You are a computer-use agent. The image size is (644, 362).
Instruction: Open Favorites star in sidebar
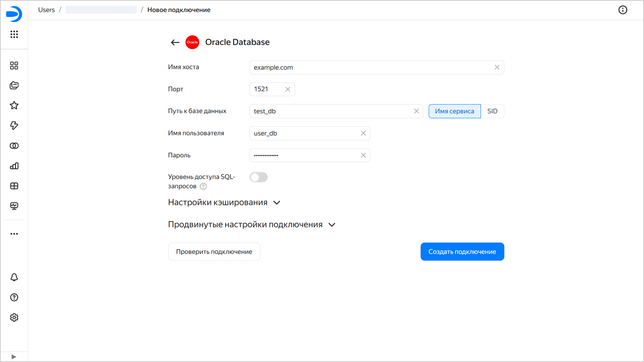click(x=14, y=105)
